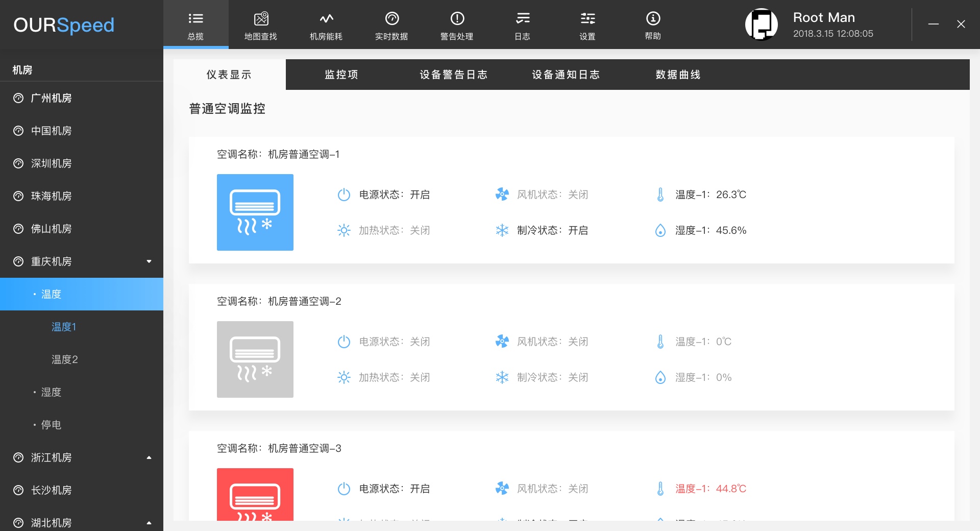Click the 帮助 help icon
This screenshot has height=531, width=980.
(653, 19)
